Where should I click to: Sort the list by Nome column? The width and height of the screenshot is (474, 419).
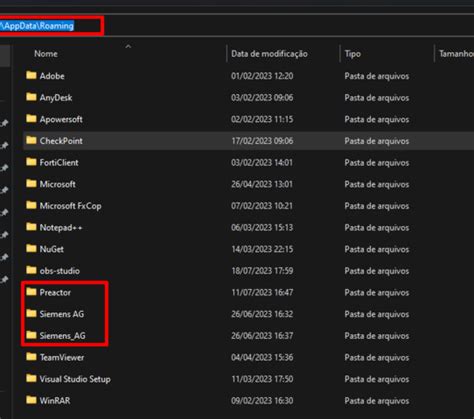[46, 54]
